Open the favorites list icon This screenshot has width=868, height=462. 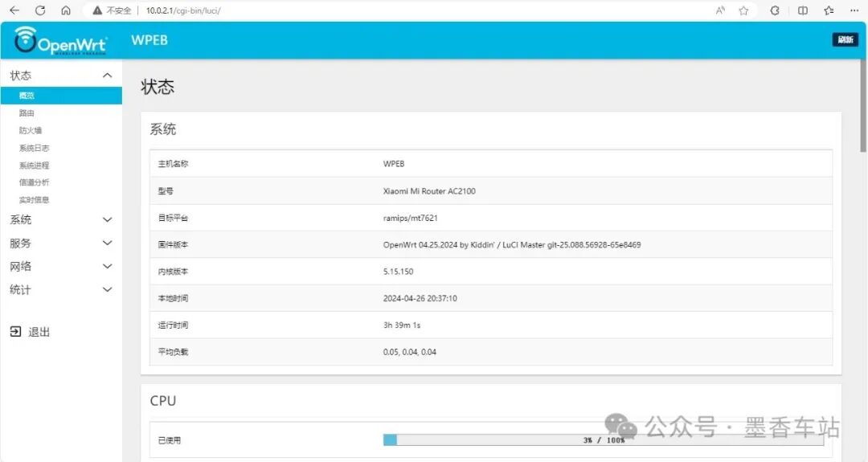[829, 10]
